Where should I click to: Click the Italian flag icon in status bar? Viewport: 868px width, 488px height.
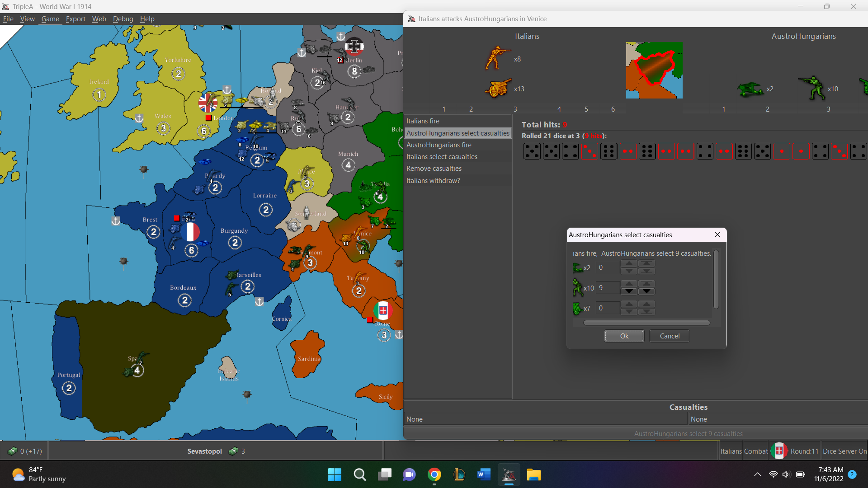click(779, 451)
